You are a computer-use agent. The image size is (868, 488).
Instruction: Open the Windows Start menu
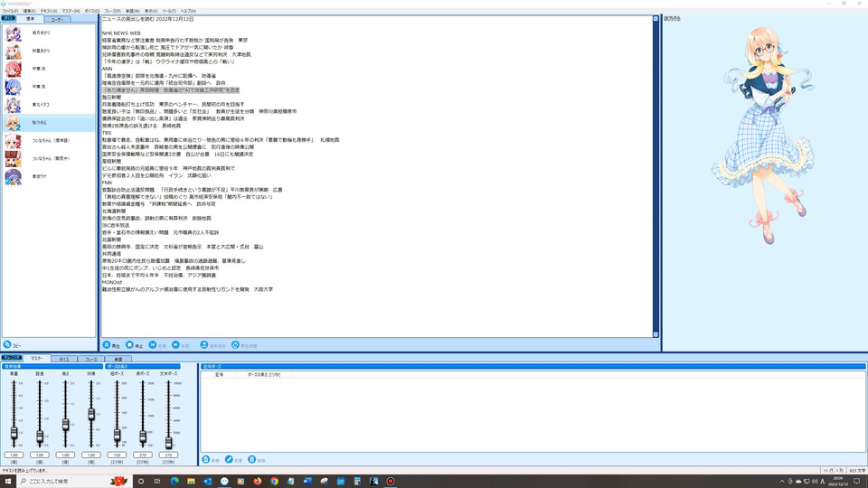pyautogui.click(x=8, y=481)
